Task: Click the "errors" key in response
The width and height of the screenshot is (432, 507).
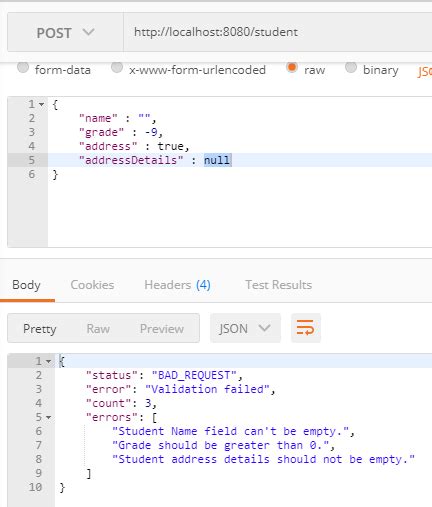Action: pos(112,417)
